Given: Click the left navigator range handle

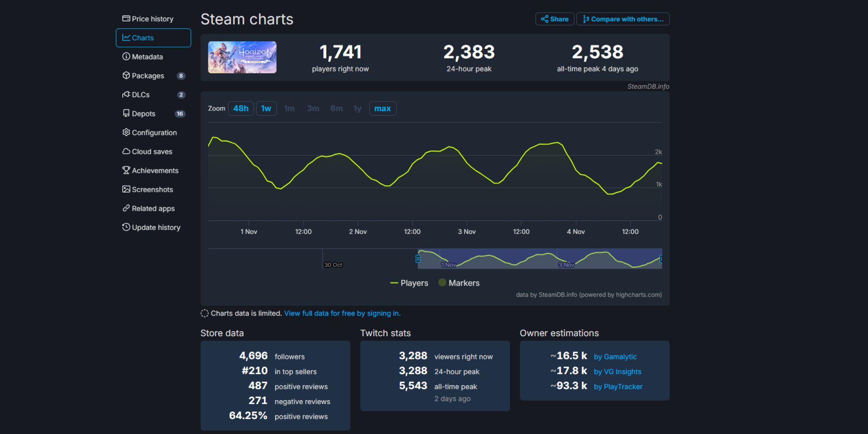Looking at the screenshot, I should coord(418,259).
